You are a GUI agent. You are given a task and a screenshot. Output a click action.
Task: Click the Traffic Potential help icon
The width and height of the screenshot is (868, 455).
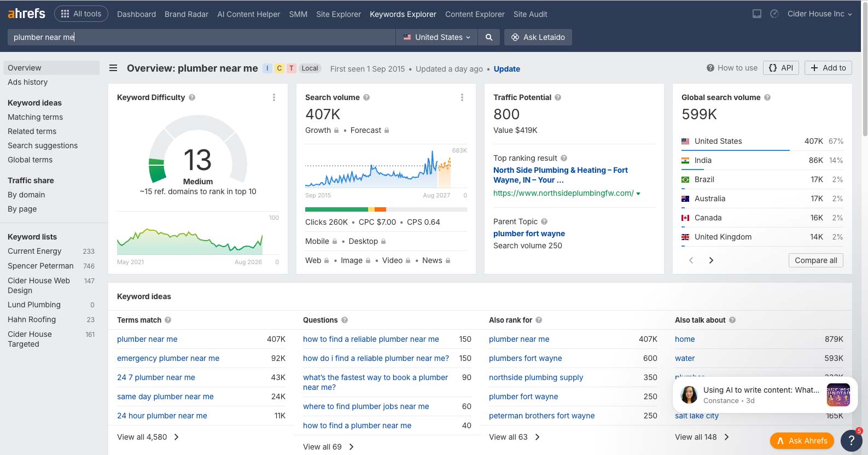click(558, 97)
